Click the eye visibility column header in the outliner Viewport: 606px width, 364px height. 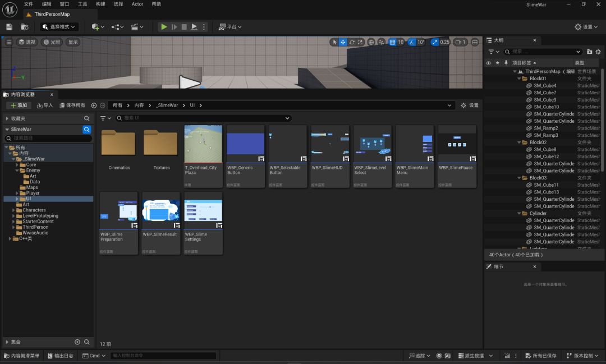click(x=489, y=63)
